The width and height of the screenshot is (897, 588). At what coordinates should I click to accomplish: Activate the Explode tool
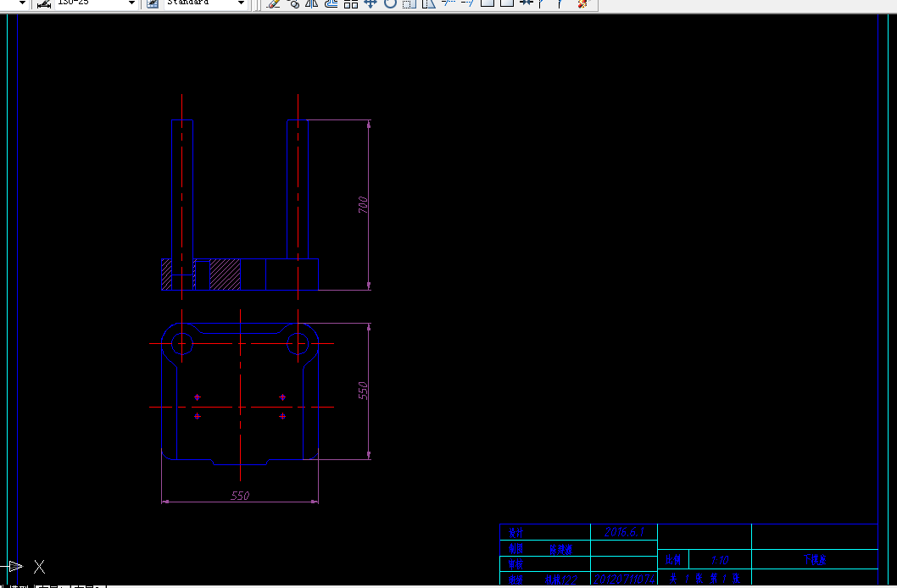582,3
